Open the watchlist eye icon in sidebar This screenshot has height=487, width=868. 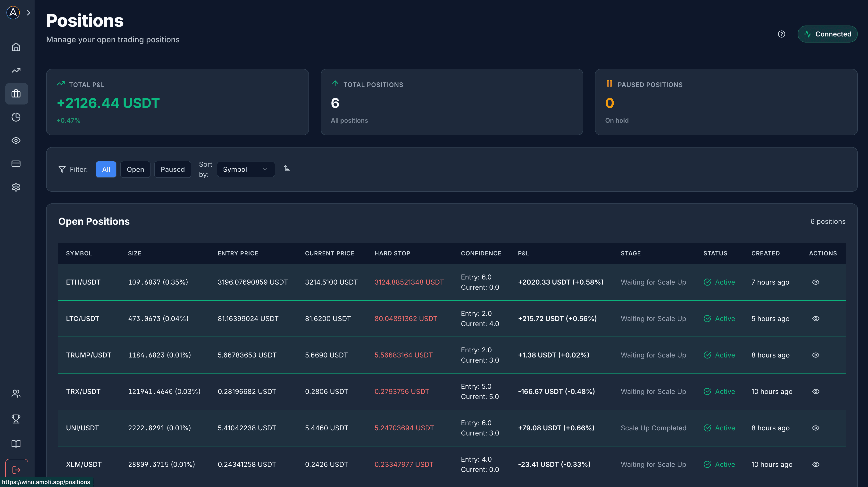coord(16,141)
